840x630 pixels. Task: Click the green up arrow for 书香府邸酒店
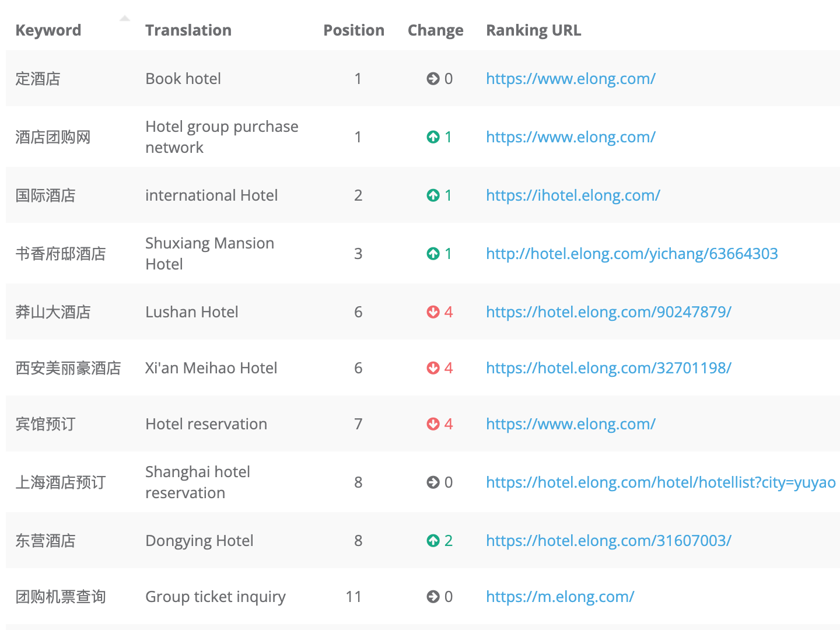(x=433, y=254)
